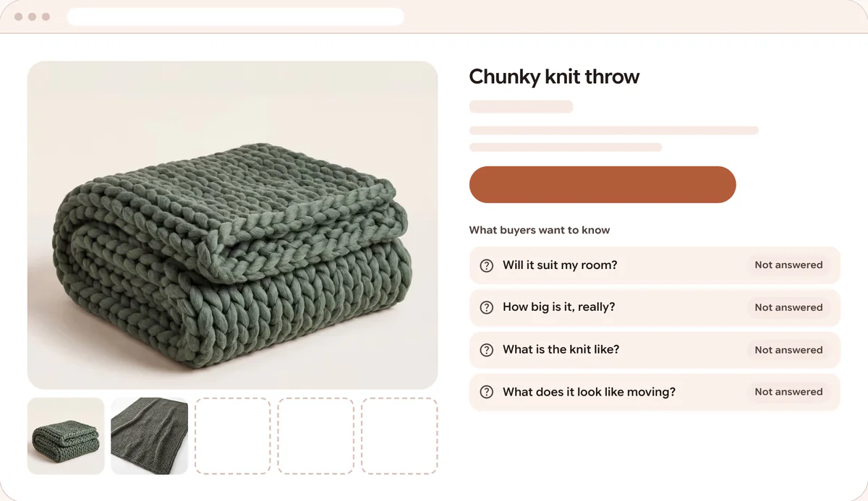Image resolution: width=868 pixels, height=501 pixels.
Task: Click the main chunky knit throw photo
Action: tap(233, 225)
